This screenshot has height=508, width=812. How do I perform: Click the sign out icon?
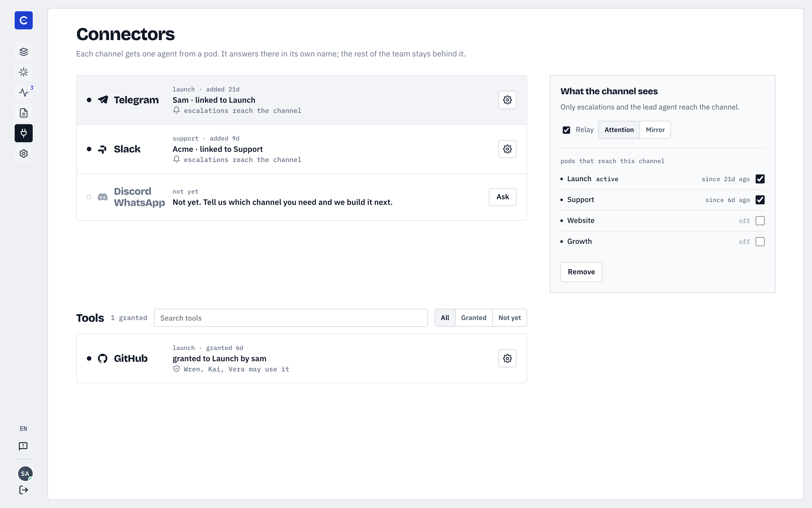pyautogui.click(x=23, y=490)
